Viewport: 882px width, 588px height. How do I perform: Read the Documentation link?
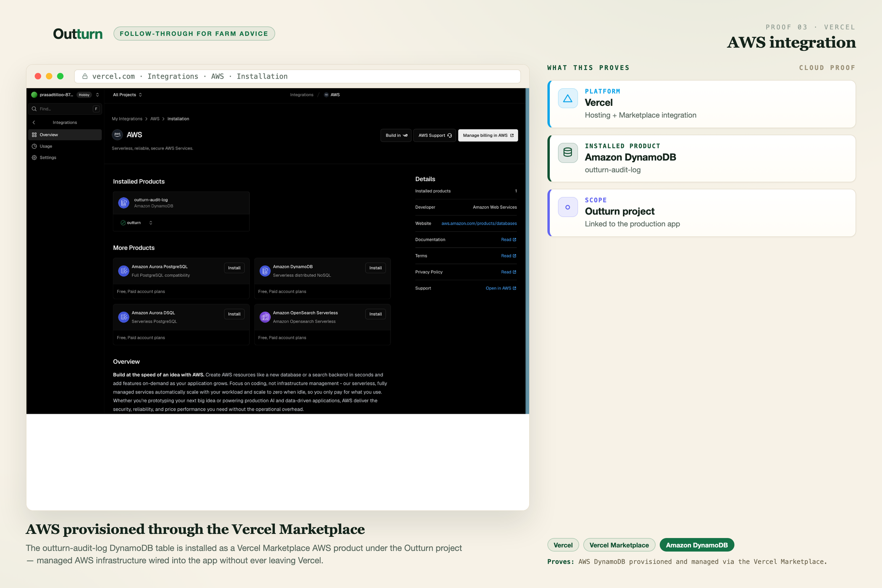coord(509,239)
